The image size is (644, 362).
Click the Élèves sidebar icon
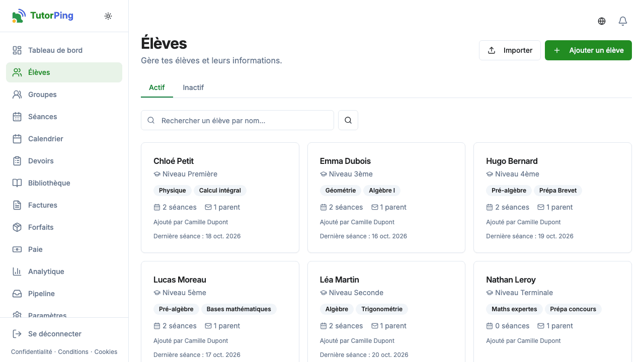(17, 72)
